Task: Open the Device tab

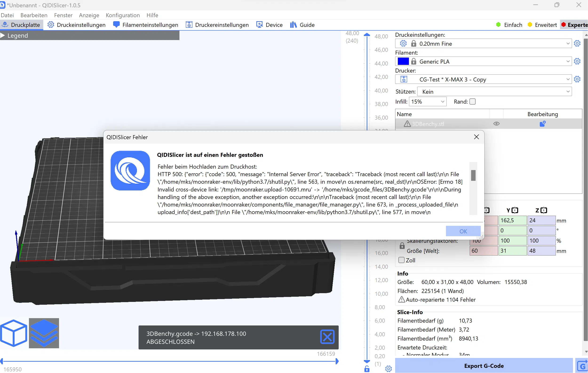Action: (270, 25)
